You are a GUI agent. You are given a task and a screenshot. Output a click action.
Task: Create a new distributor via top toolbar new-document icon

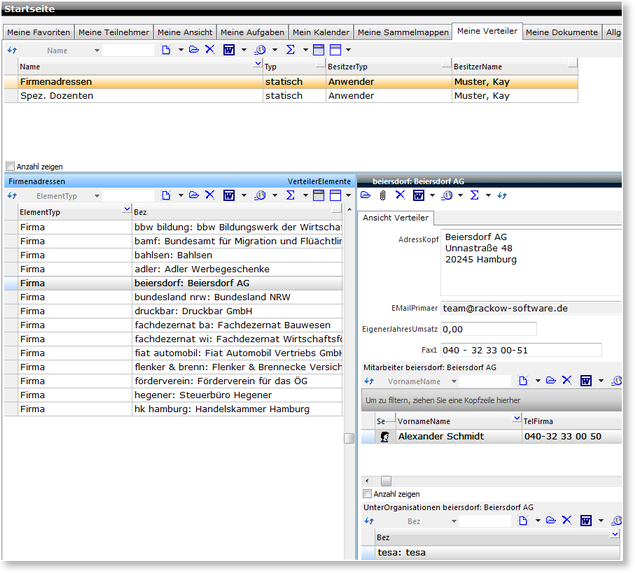166,50
